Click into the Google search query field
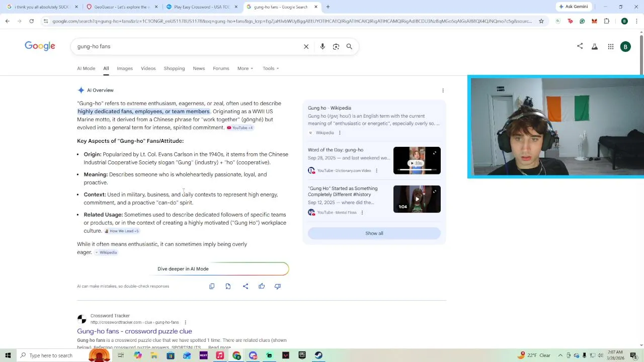This screenshot has width=644, height=362. pyautogui.click(x=186, y=46)
